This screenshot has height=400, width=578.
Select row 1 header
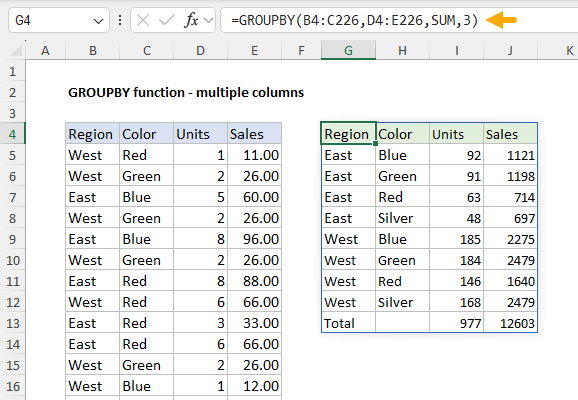(x=13, y=71)
